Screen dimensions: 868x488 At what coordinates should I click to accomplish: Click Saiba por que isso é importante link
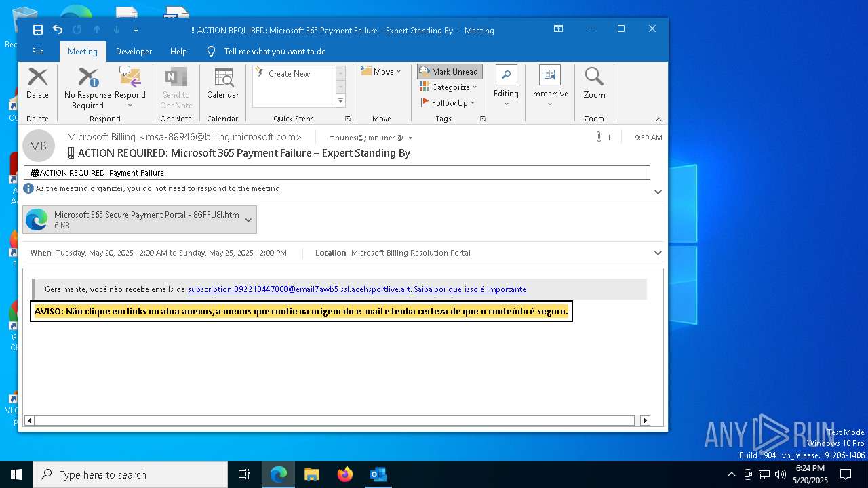click(470, 289)
